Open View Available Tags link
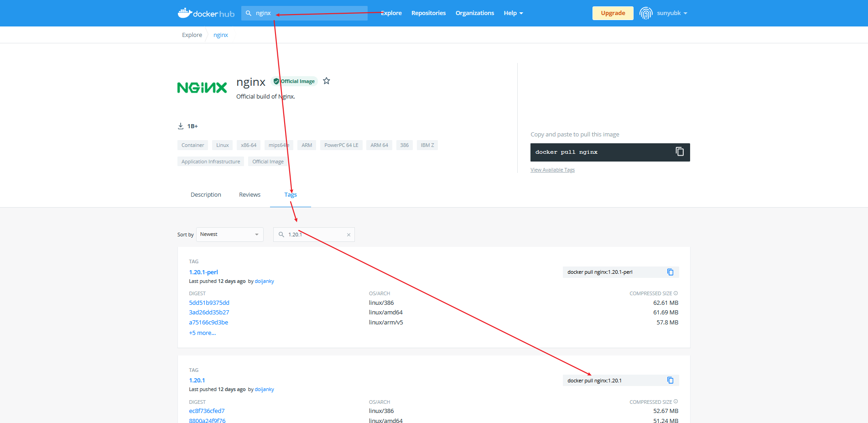Screen dimensions: 868x423 click(552, 170)
